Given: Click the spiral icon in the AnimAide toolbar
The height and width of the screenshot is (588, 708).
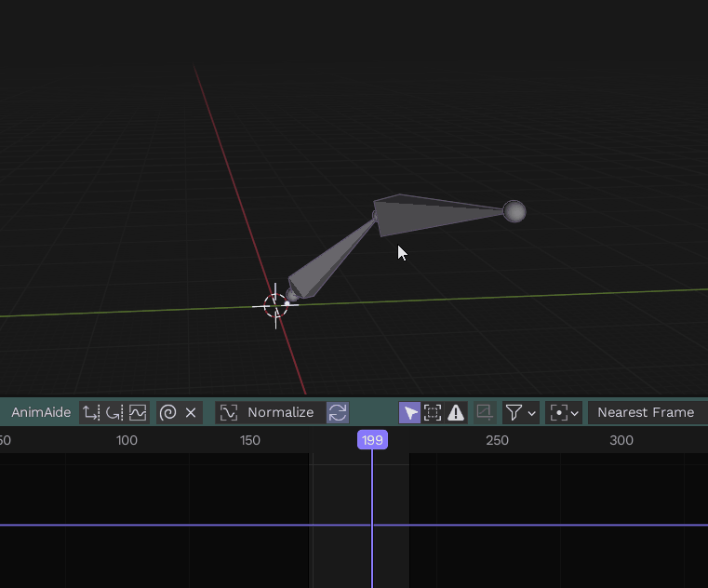Looking at the screenshot, I should click(168, 412).
